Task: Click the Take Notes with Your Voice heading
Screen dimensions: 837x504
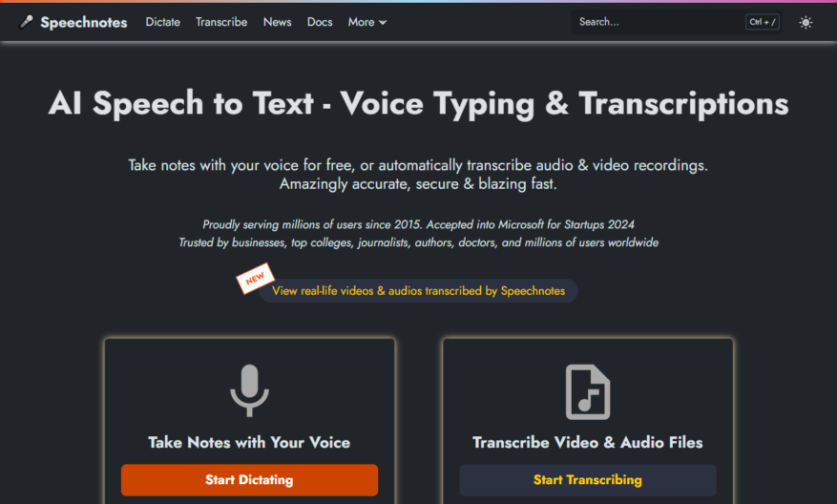Action: click(249, 442)
